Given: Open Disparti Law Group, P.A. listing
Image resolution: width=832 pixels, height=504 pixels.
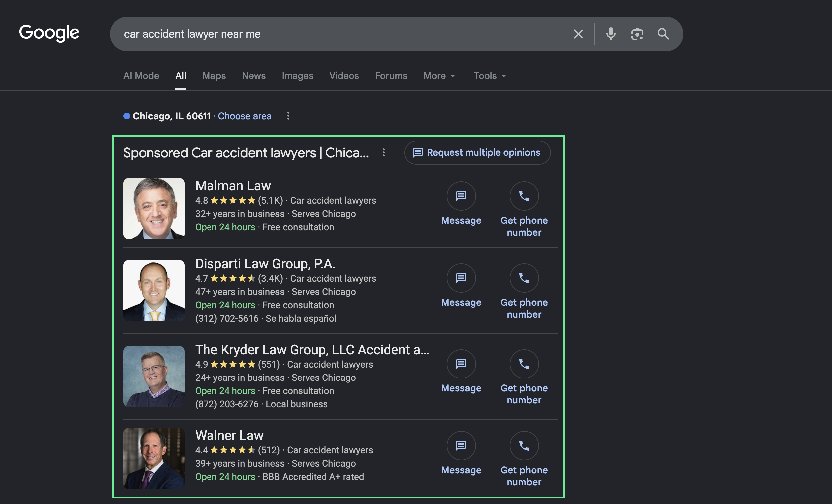Looking at the screenshot, I should 265,264.
